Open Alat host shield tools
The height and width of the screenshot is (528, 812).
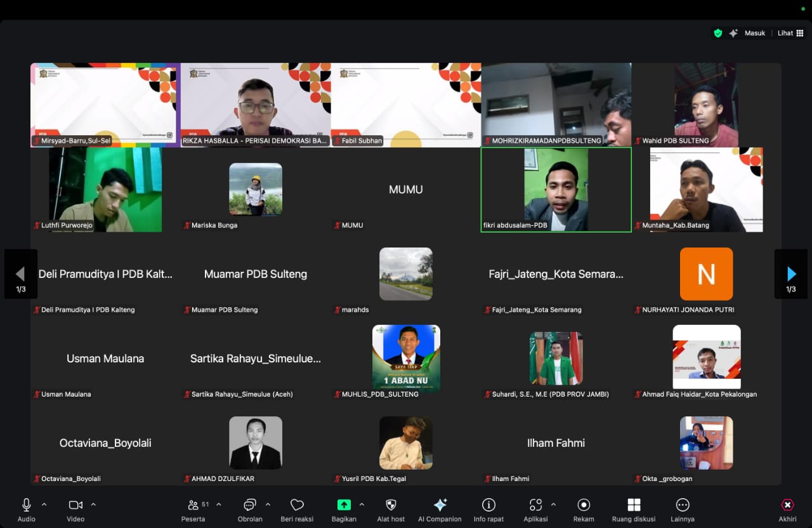click(391, 505)
